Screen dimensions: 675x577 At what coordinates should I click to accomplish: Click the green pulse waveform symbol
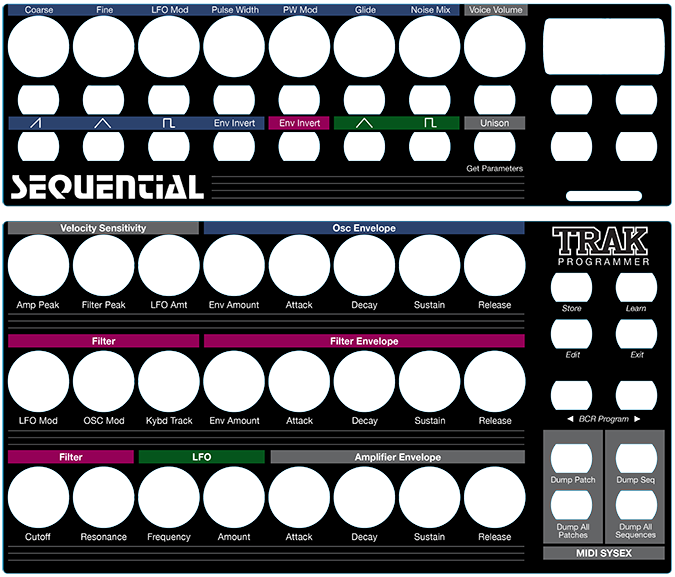click(x=430, y=124)
